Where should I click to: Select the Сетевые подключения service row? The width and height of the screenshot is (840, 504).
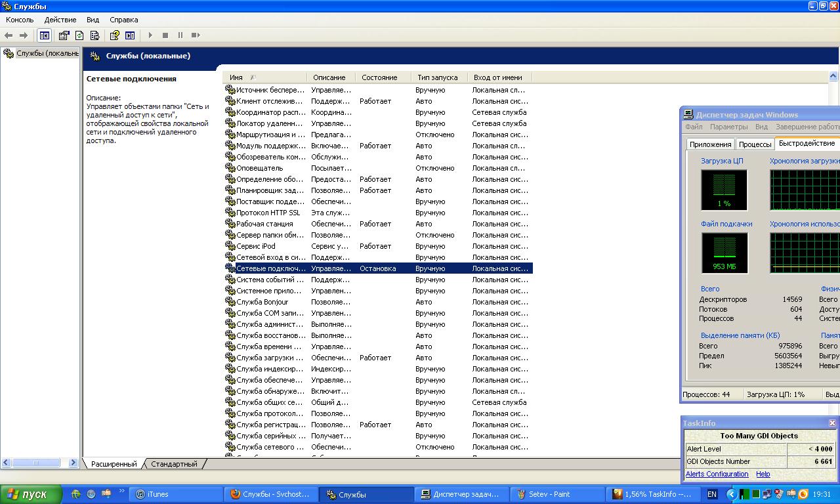pos(378,268)
